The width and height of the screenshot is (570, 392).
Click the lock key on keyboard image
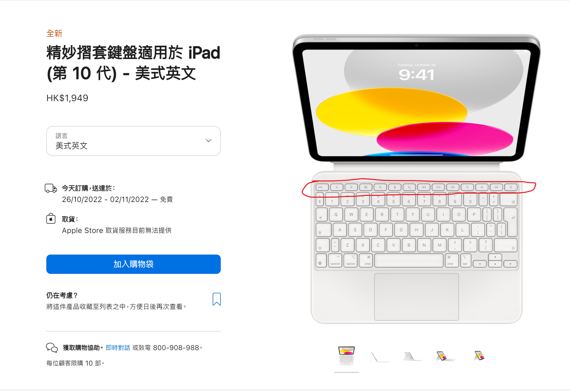(x=511, y=187)
